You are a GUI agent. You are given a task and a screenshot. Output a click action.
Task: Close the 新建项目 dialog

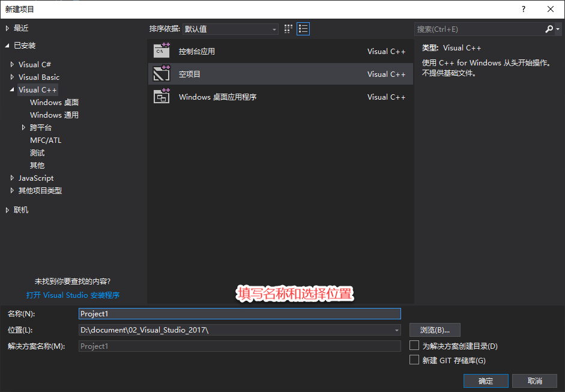point(551,9)
